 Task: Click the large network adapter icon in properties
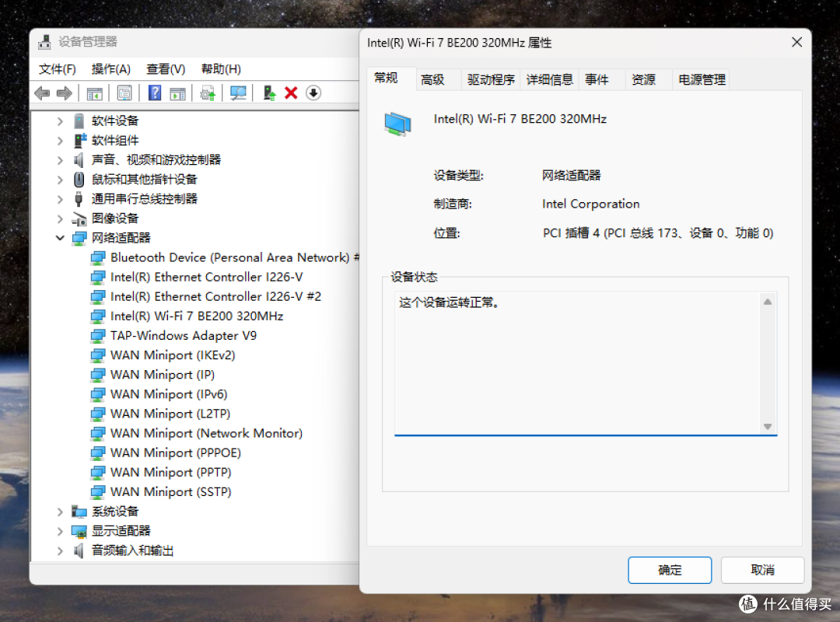pyautogui.click(x=397, y=124)
